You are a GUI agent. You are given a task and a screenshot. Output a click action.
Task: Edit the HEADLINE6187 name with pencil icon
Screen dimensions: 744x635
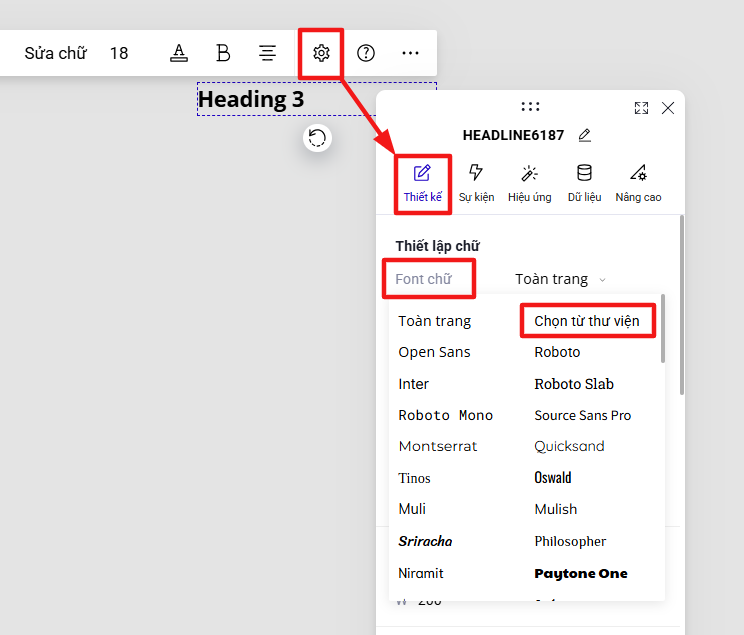click(x=585, y=135)
